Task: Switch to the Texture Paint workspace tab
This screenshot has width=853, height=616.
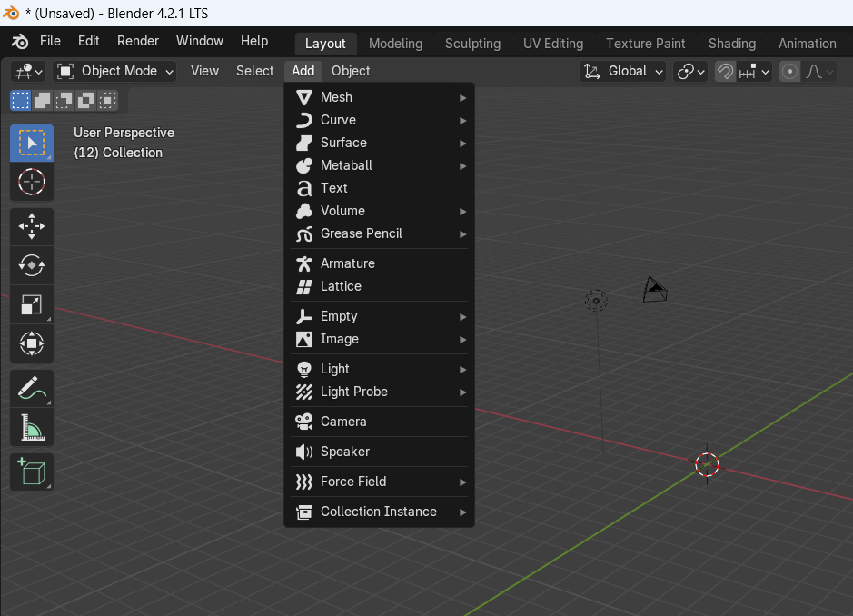Action: tap(646, 44)
